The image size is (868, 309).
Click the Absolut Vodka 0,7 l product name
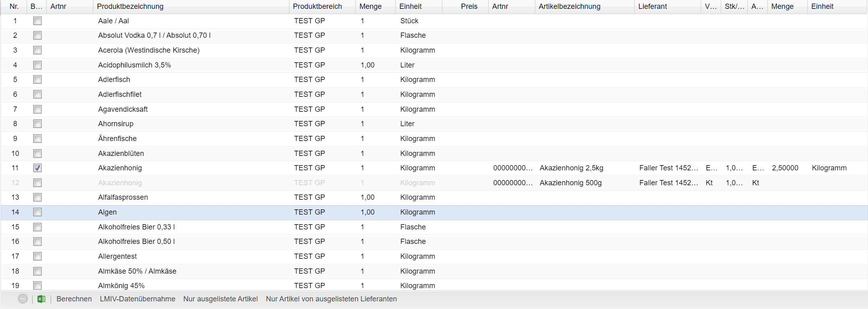(x=154, y=35)
